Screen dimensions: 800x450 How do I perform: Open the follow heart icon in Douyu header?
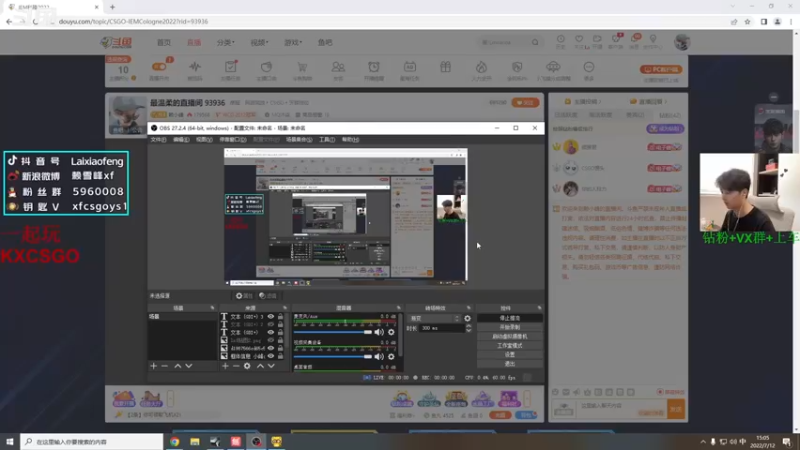[x=579, y=39]
